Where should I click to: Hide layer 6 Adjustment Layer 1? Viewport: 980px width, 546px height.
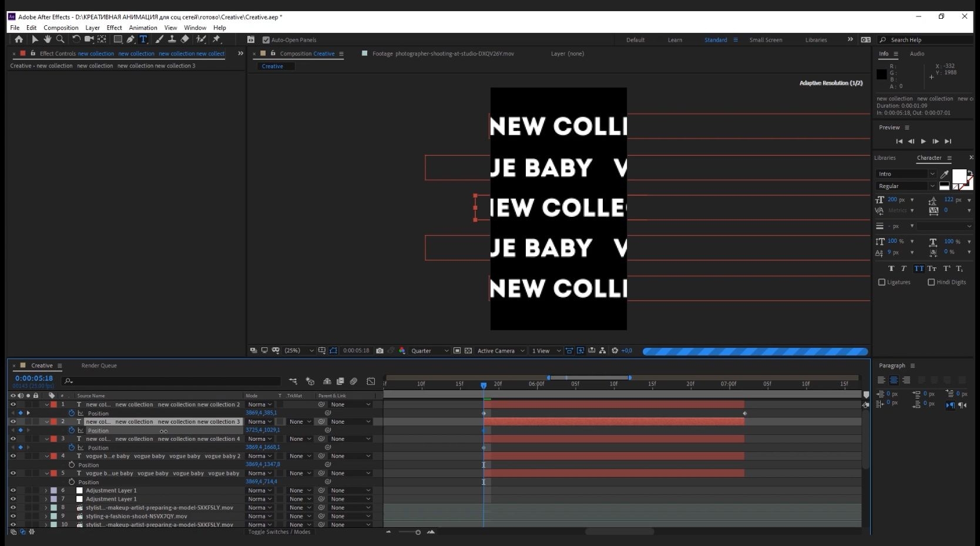click(x=13, y=490)
